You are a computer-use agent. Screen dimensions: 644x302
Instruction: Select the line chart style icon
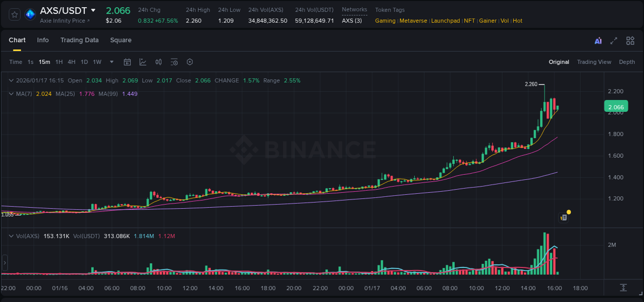pos(142,62)
